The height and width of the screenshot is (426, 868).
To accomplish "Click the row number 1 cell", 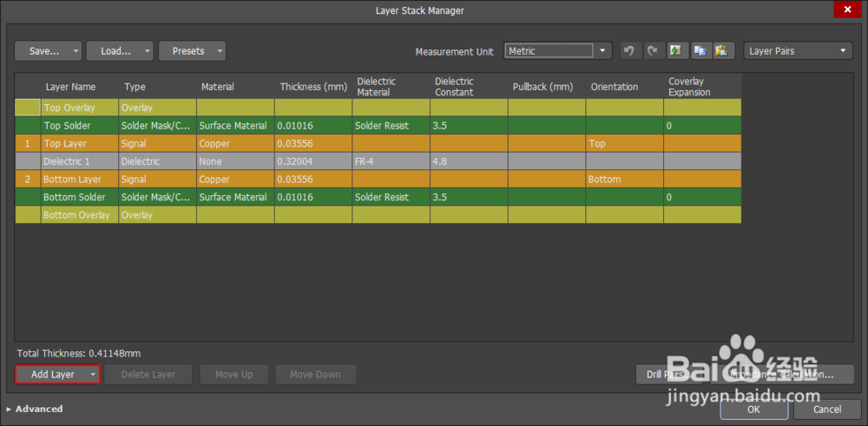I will tap(28, 143).
